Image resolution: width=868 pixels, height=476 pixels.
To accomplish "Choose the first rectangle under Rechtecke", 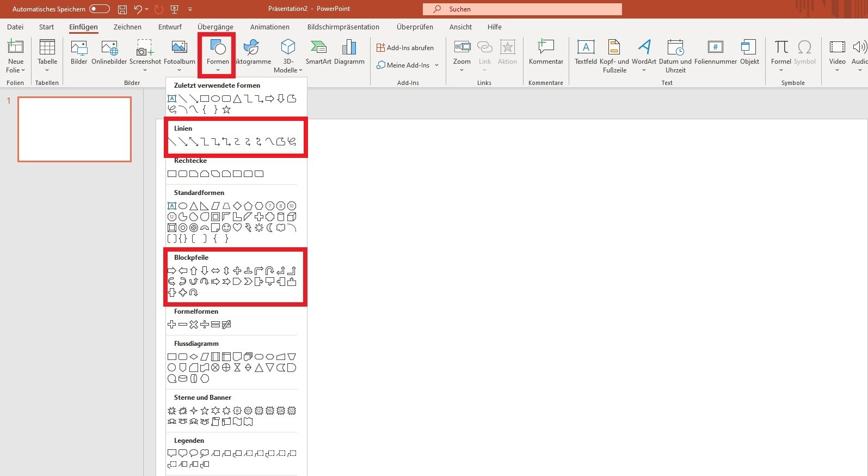I will tap(172, 174).
